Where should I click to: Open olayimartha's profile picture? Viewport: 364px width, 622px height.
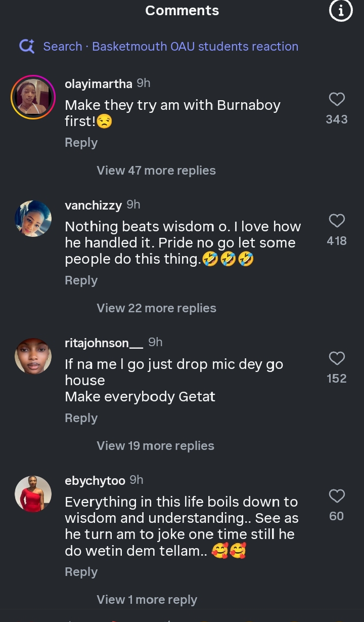click(x=33, y=97)
